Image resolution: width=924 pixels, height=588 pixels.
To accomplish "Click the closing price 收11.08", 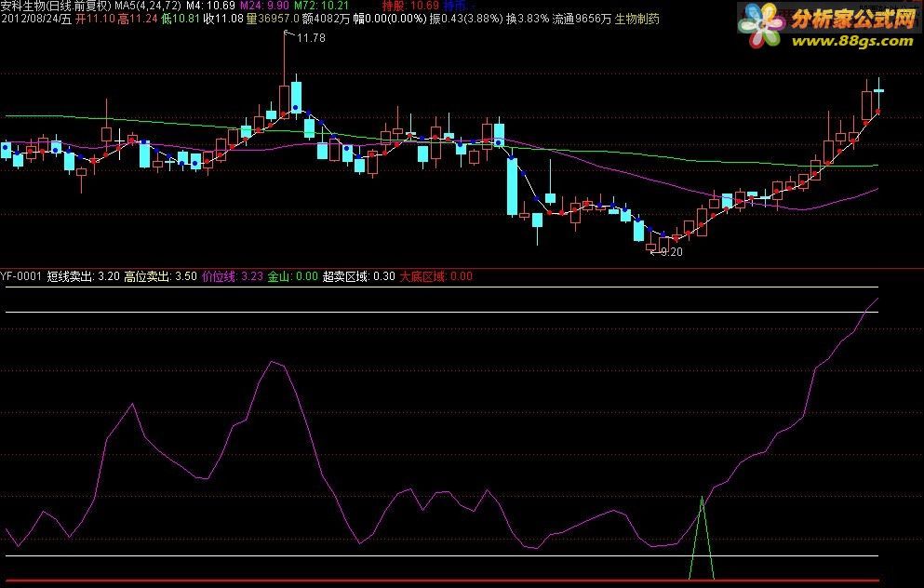I will point(222,19).
